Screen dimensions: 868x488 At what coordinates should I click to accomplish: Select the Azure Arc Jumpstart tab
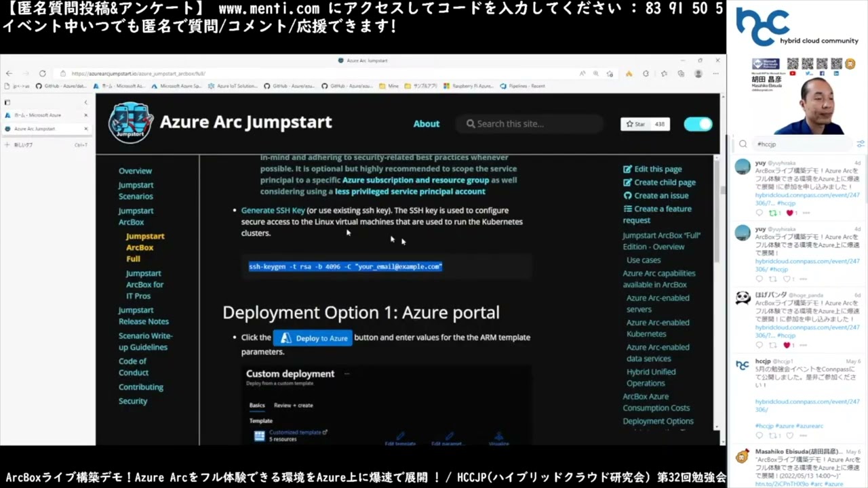(x=46, y=128)
